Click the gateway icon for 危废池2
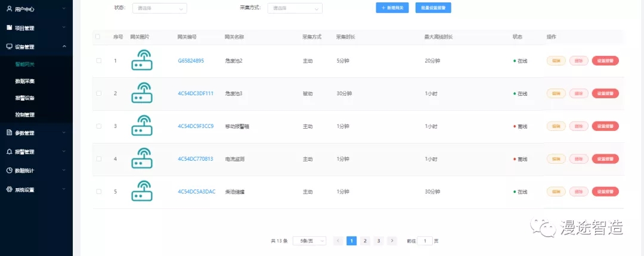The height and width of the screenshot is (256, 644). [x=141, y=61]
